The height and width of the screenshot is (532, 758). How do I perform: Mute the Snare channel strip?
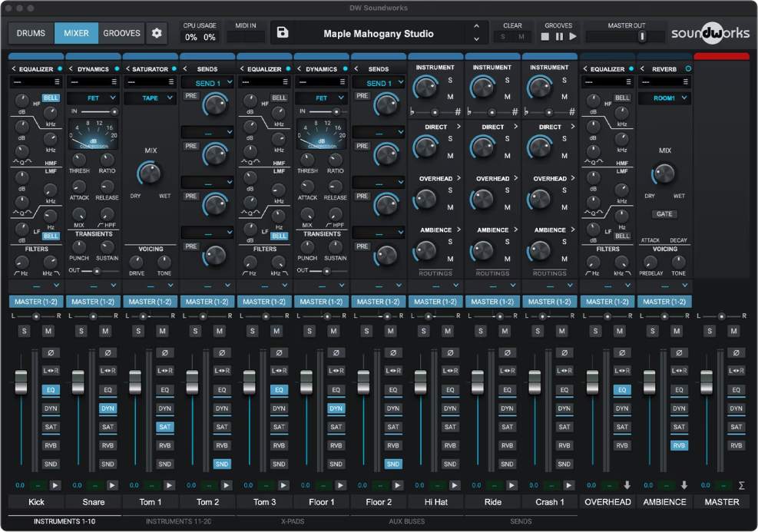(107, 331)
